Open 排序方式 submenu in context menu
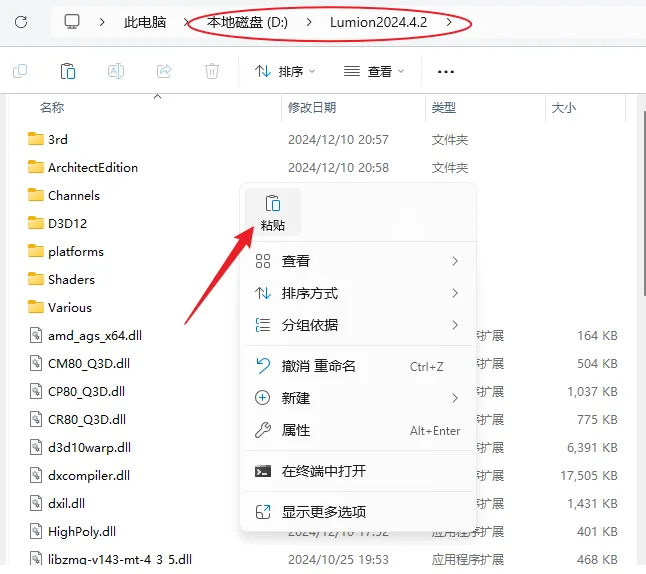Screen dimensions: 646x574 pyautogui.click(x=357, y=293)
